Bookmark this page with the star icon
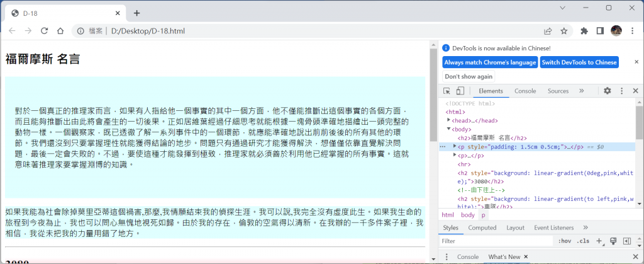The width and height of the screenshot is (644, 264). (564, 31)
